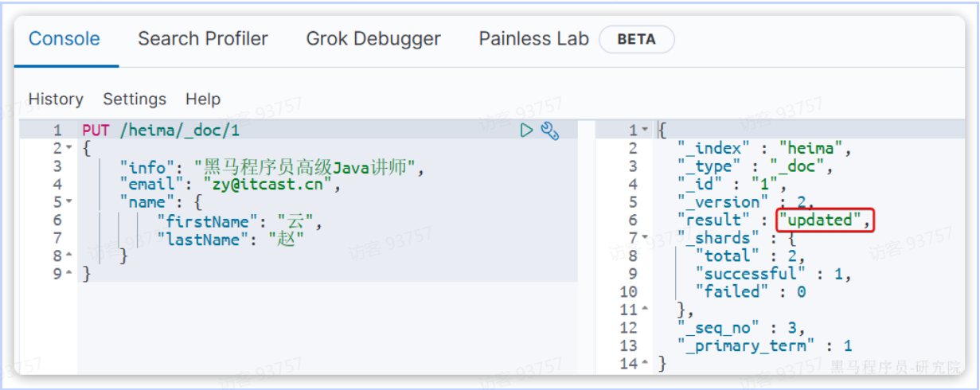Click the "total" : 2 response line
This screenshot has width=980, height=390.
[750, 255]
